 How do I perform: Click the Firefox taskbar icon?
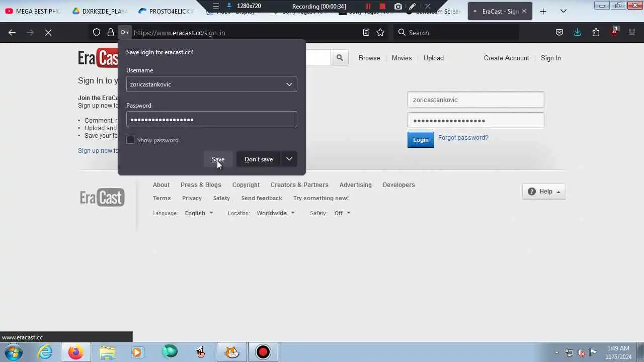click(x=75, y=352)
